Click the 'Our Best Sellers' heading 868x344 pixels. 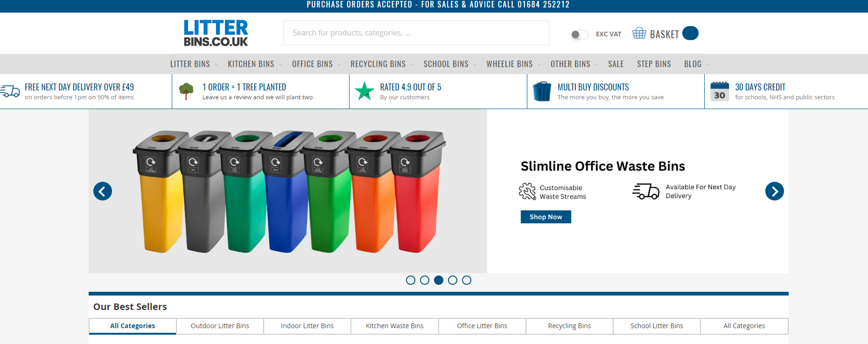tap(130, 307)
